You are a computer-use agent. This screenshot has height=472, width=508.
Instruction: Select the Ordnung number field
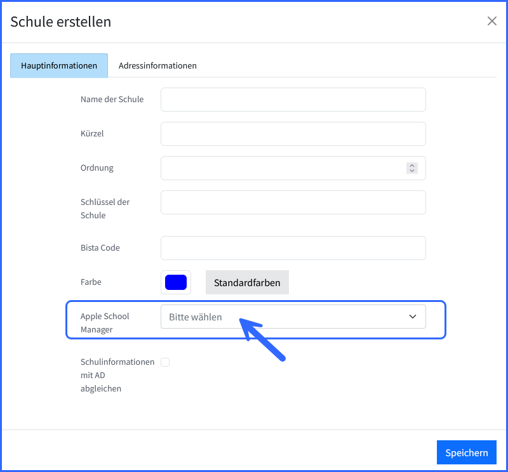[293, 168]
